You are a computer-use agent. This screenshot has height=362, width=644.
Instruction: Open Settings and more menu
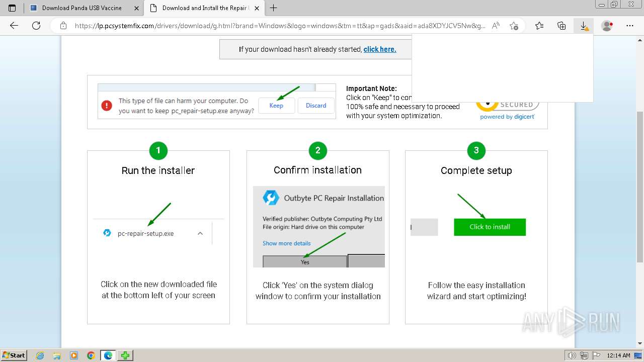630,26
